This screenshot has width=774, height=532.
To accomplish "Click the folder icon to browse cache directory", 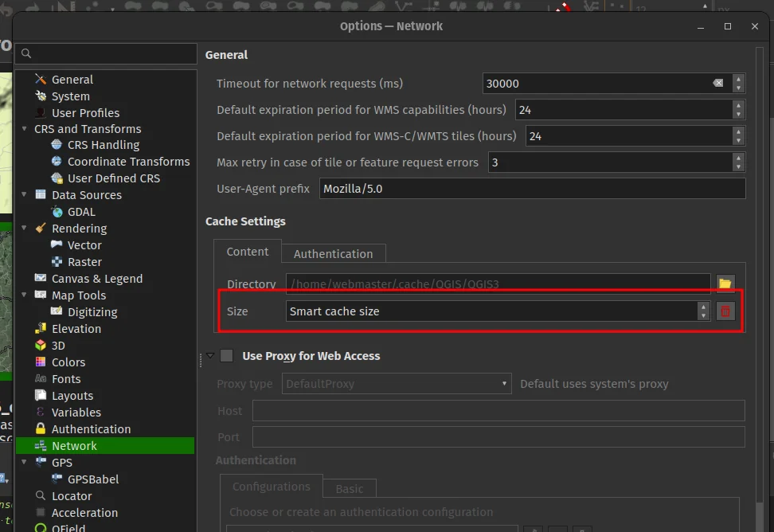I will click(x=725, y=284).
